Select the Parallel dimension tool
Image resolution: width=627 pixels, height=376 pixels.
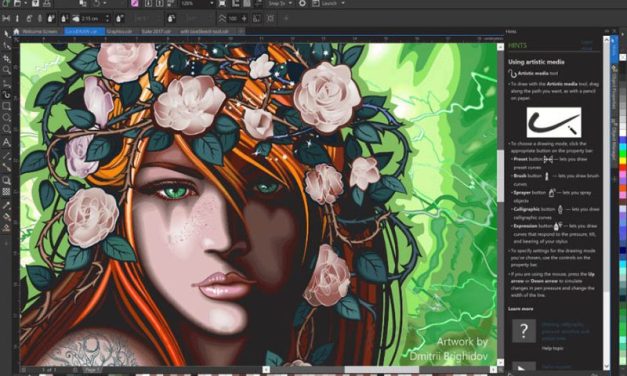[6, 156]
